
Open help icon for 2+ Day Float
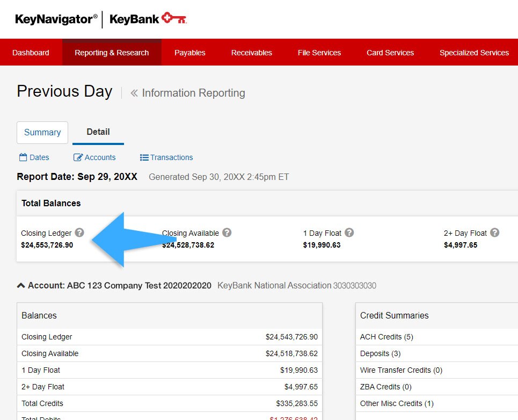[x=494, y=233]
